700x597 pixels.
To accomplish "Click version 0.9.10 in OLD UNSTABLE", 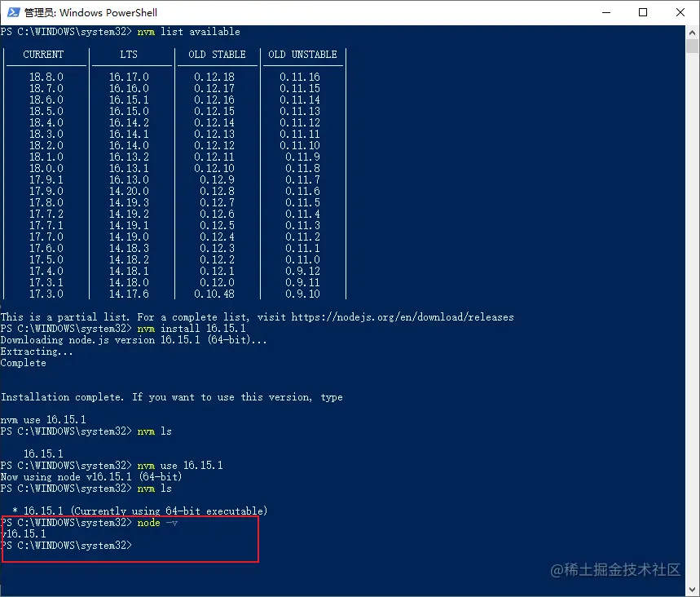I will tap(302, 294).
